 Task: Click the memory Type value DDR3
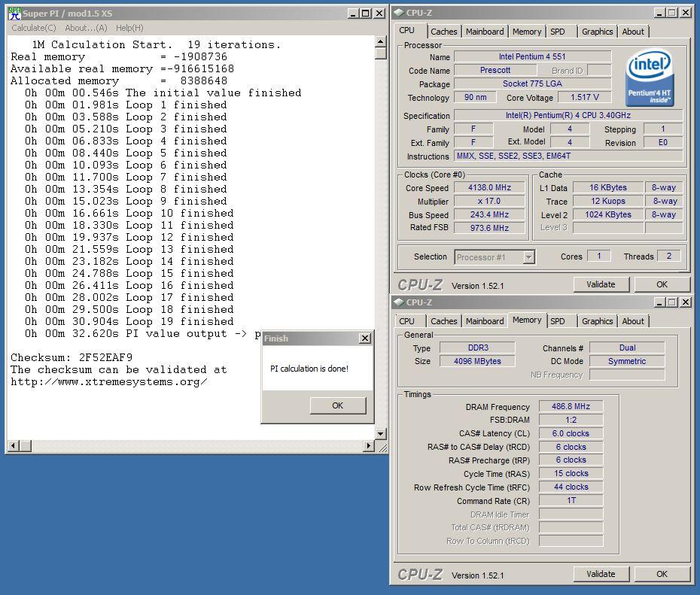tap(478, 348)
